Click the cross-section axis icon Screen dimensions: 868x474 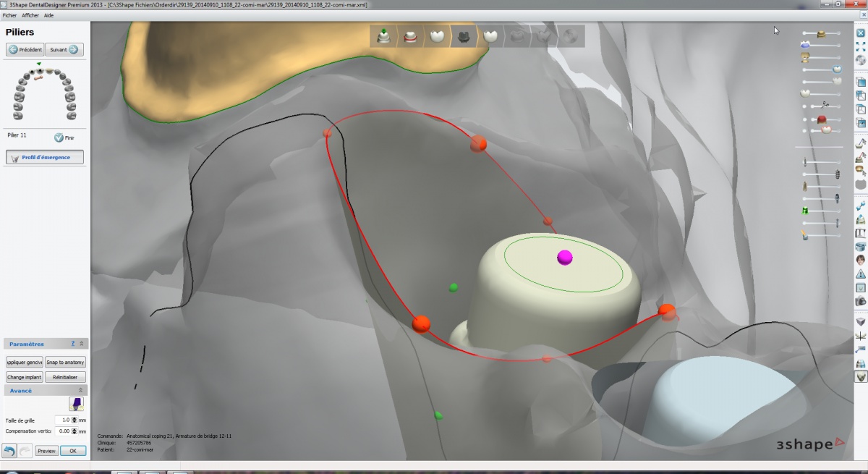click(x=861, y=336)
